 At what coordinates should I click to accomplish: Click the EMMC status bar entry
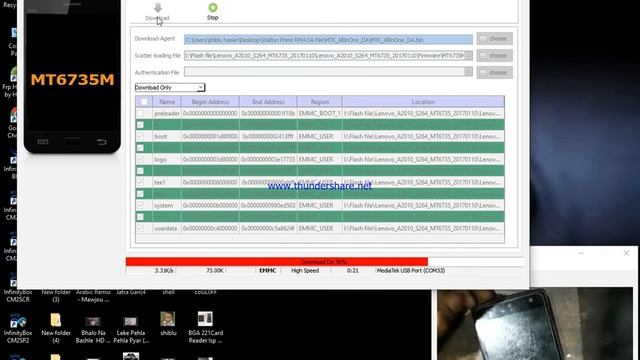click(x=268, y=270)
